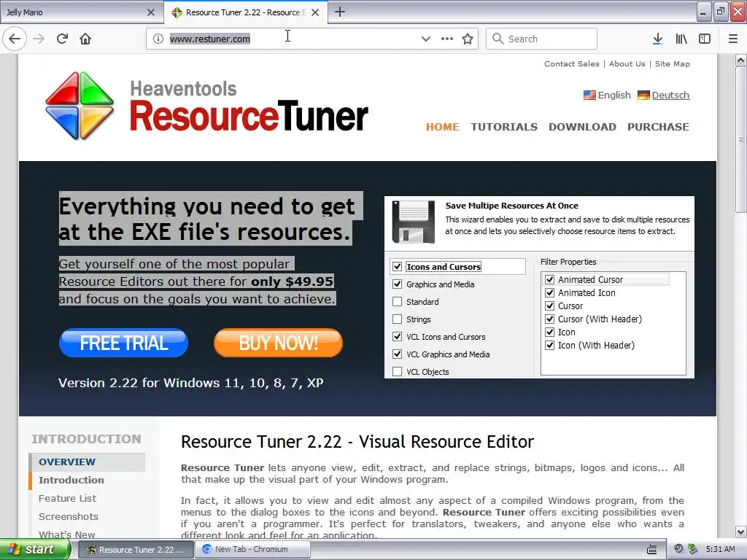Go back to the previous page

(x=15, y=39)
